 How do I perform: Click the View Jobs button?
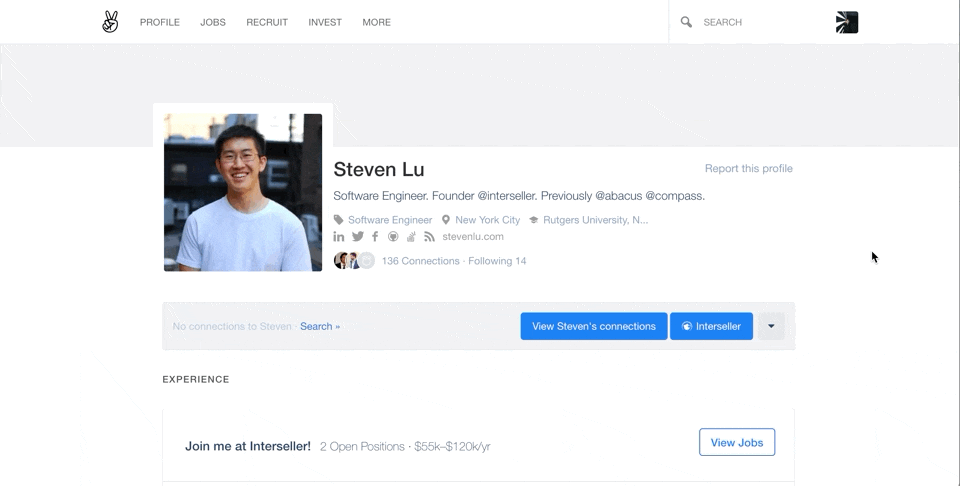click(737, 442)
